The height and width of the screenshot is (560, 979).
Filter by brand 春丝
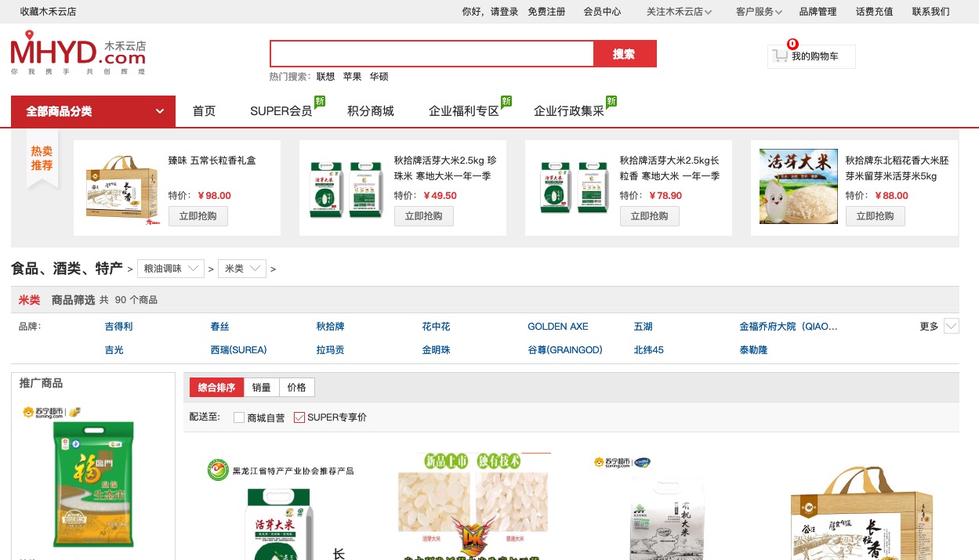220,327
